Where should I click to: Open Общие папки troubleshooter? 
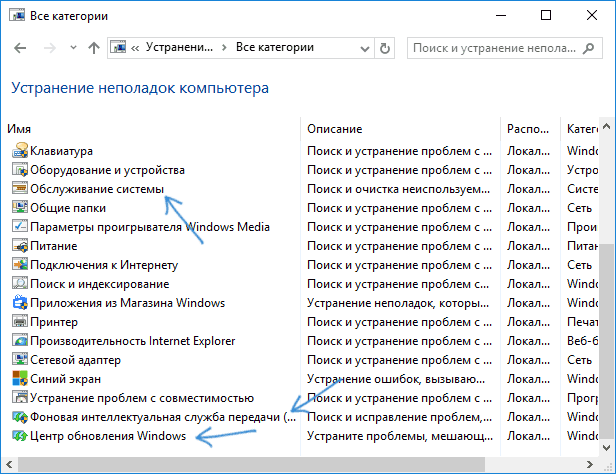(68, 208)
